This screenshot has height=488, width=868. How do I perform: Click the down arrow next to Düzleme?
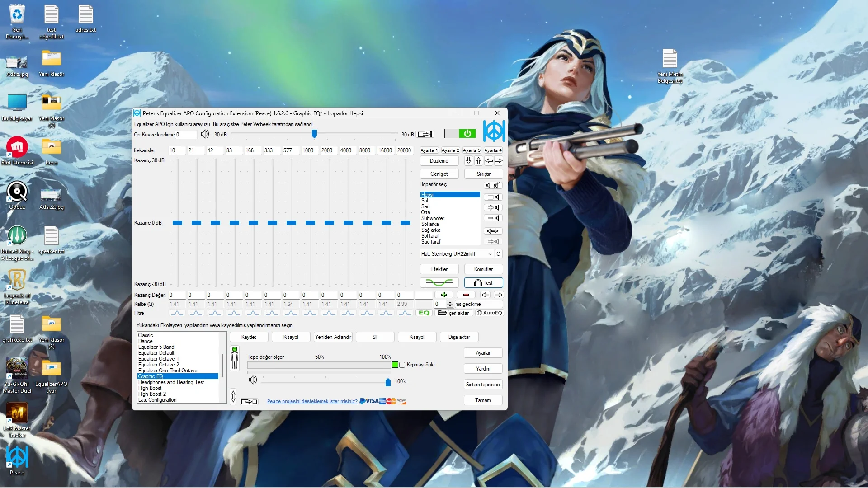[468, 161]
